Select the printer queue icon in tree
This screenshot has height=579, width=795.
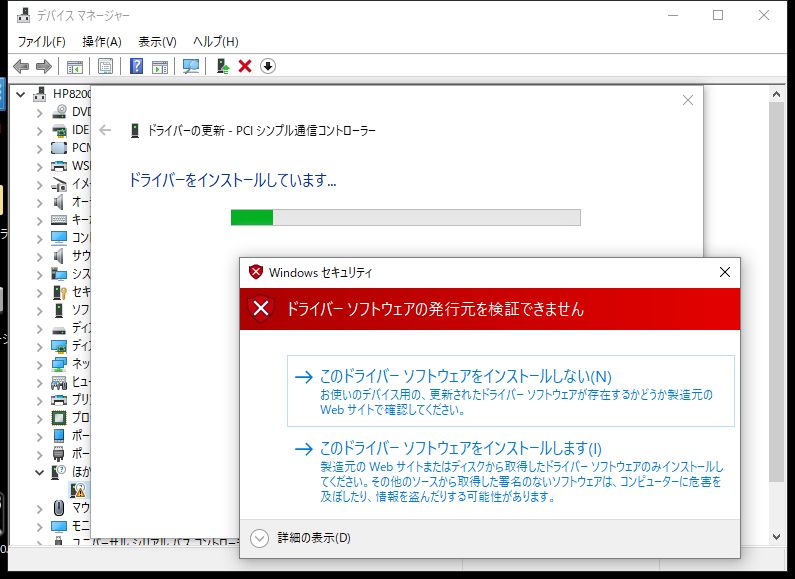[x=59, y=400]
